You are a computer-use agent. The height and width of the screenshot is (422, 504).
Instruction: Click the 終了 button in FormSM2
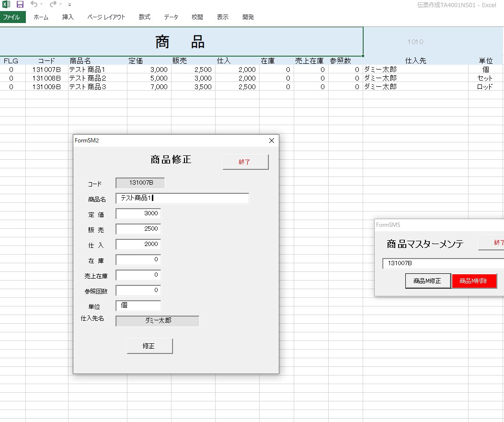[246, 162]
